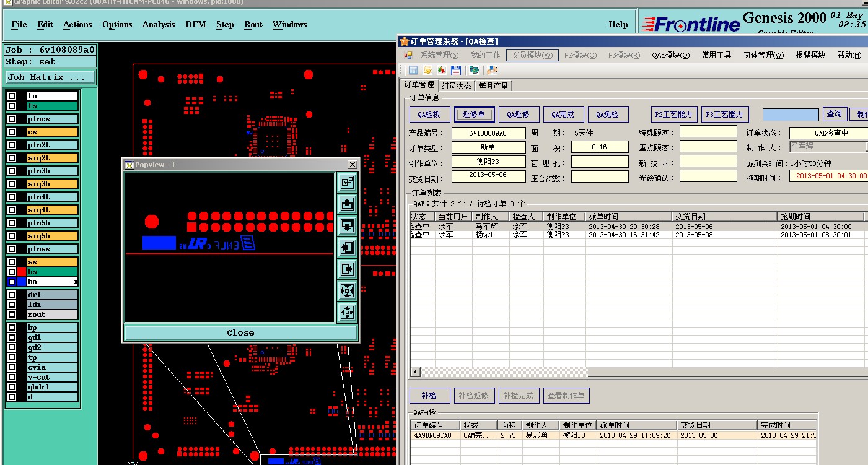868x465 pixels.
Task: Click the 制作人 dropdown showing 马军辉
Action: coord(828,147)
